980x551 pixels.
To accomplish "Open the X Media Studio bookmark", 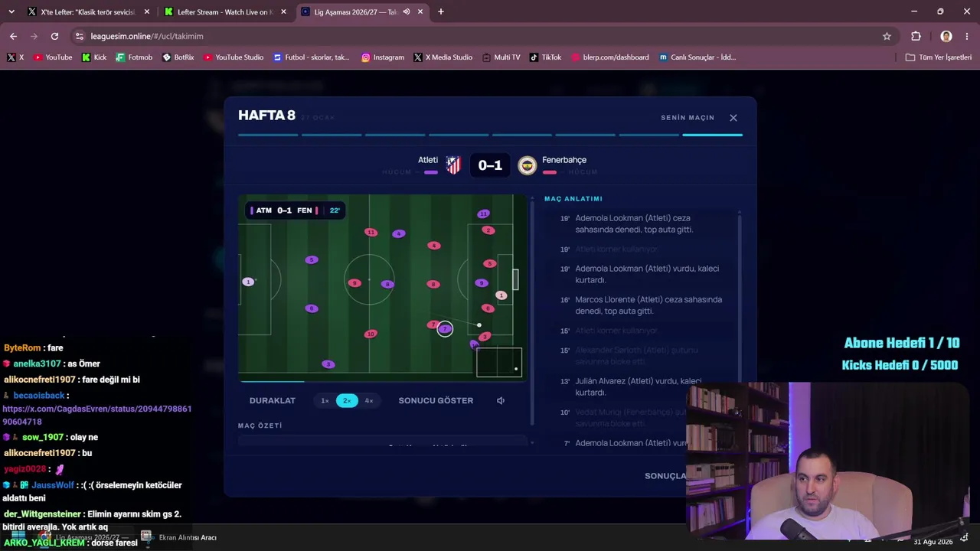I will point(443,57).
